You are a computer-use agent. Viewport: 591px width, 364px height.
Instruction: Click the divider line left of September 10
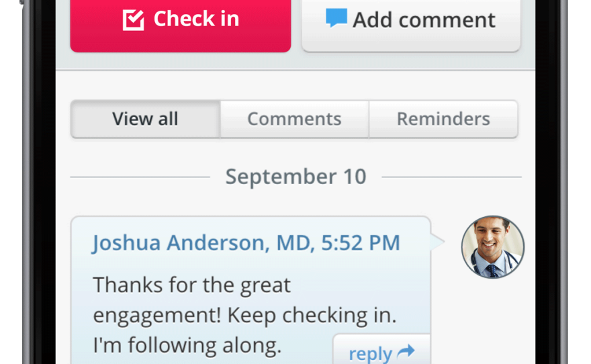[140, 177]
